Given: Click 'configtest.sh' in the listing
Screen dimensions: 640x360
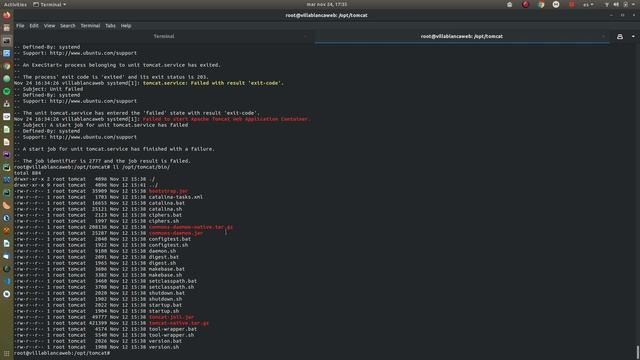Looking at the screenshot, I should tap(168, 245).
